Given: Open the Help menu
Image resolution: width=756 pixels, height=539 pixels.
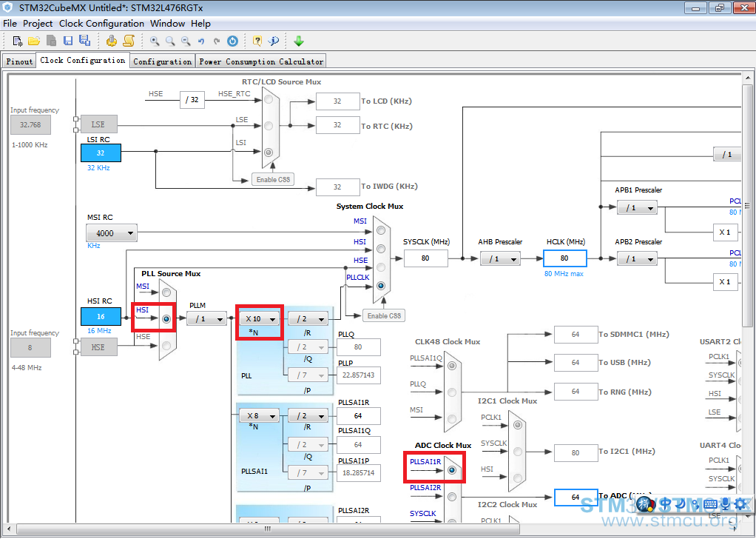Looking at the screenshot, I should click(200, 23).
